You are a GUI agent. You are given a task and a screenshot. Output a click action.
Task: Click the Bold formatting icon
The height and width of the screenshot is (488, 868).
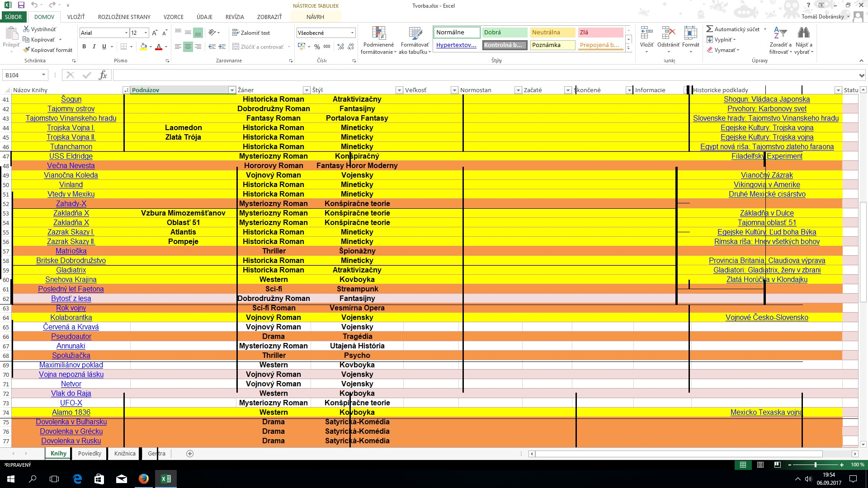(84, 47)
